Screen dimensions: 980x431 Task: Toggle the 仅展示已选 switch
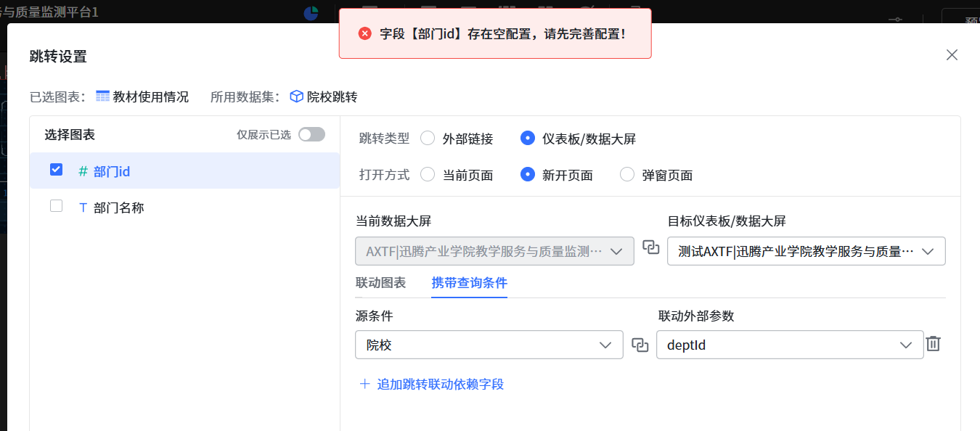(x=311, y=134)
